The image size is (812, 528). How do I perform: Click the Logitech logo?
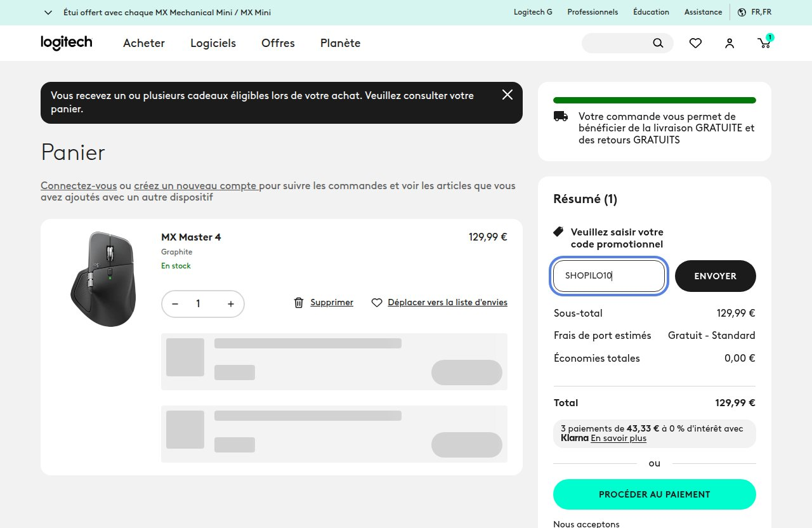[67, 43]
